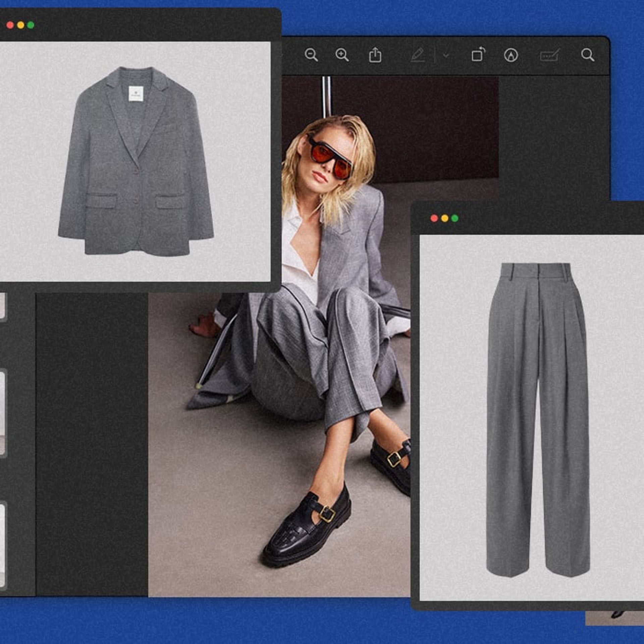Select the middle sidebar page thumbnail

pos(2,413)
